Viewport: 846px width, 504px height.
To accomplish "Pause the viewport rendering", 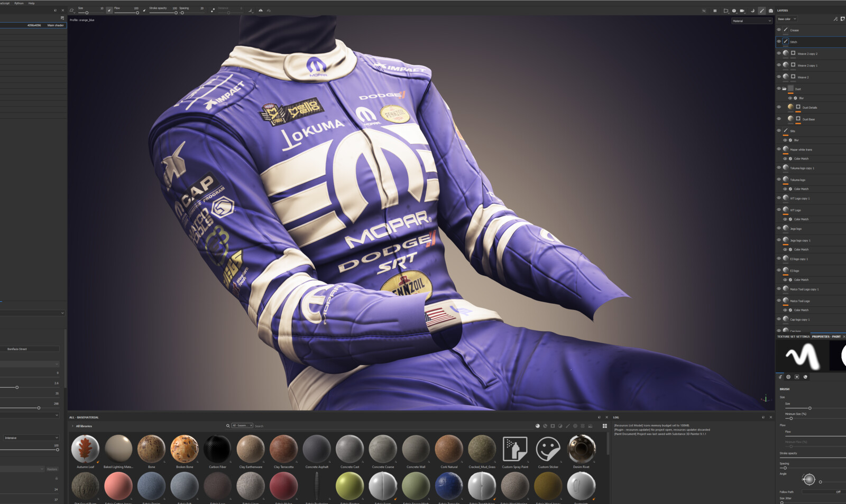I will pyautogui.click(x=715, y=11).
